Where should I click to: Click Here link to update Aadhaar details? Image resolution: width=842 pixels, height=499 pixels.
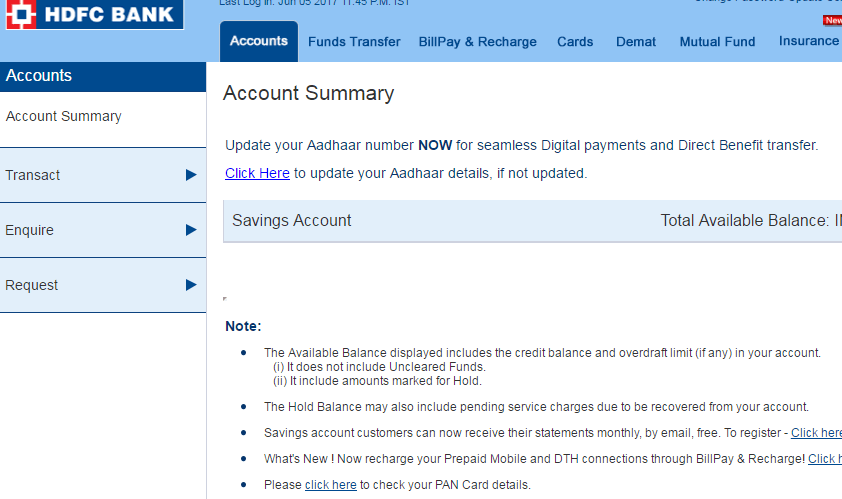[x=257, y=173]
